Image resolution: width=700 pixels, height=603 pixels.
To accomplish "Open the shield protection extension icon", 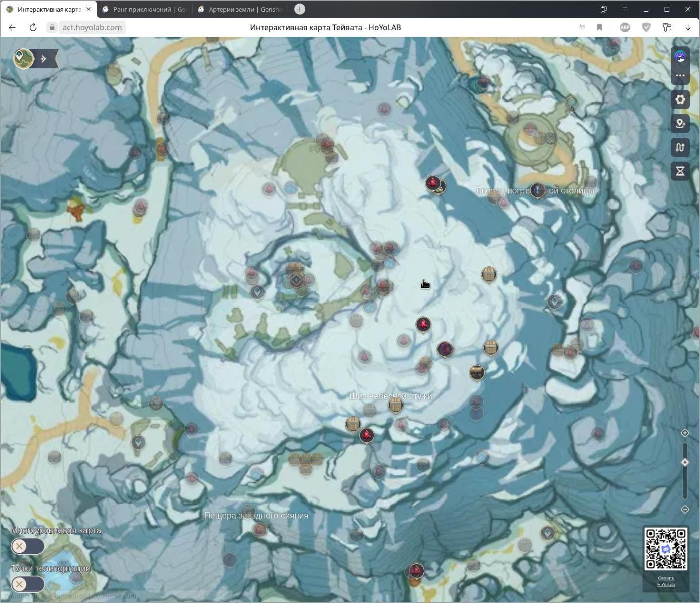I will (x=646, y=27).
